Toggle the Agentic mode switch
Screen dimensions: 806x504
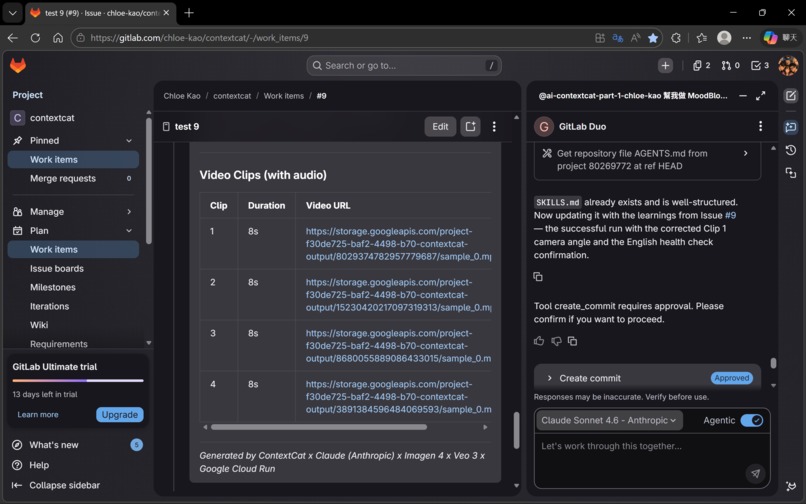tap(752, 420)
